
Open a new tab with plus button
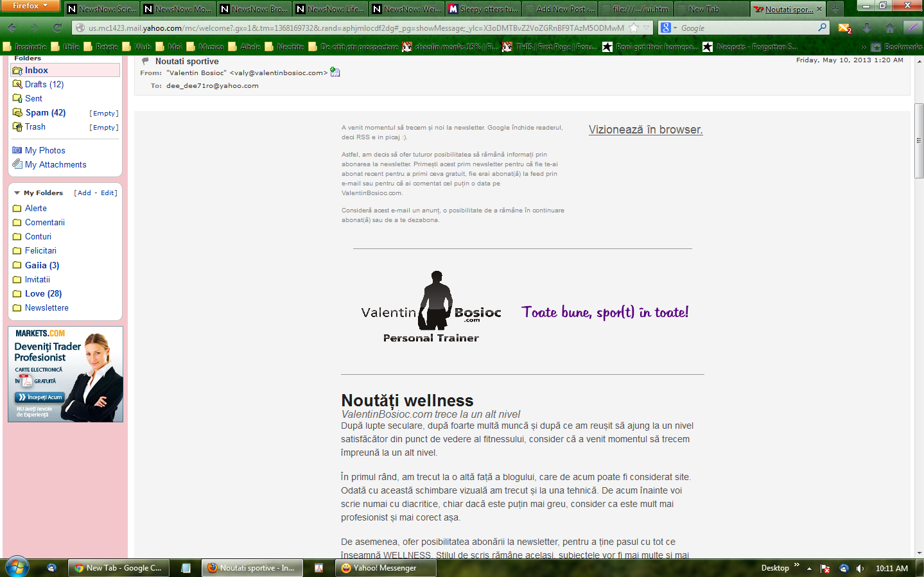pos(835,9)
